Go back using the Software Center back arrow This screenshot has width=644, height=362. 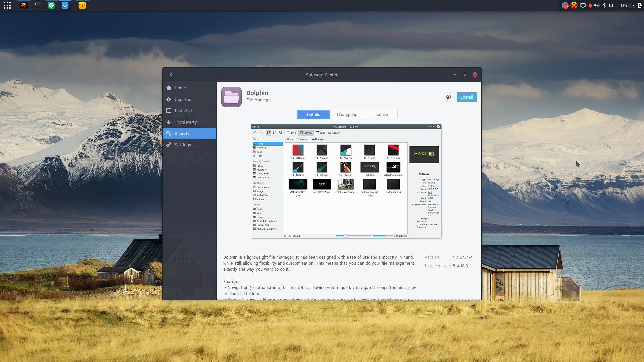(x=171, y=75)
